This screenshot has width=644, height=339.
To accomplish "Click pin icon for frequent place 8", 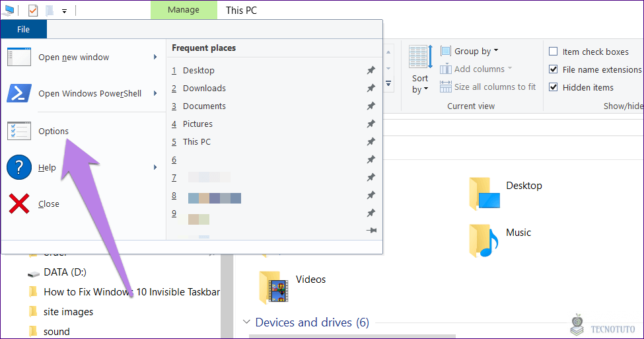I will [371, 195].
